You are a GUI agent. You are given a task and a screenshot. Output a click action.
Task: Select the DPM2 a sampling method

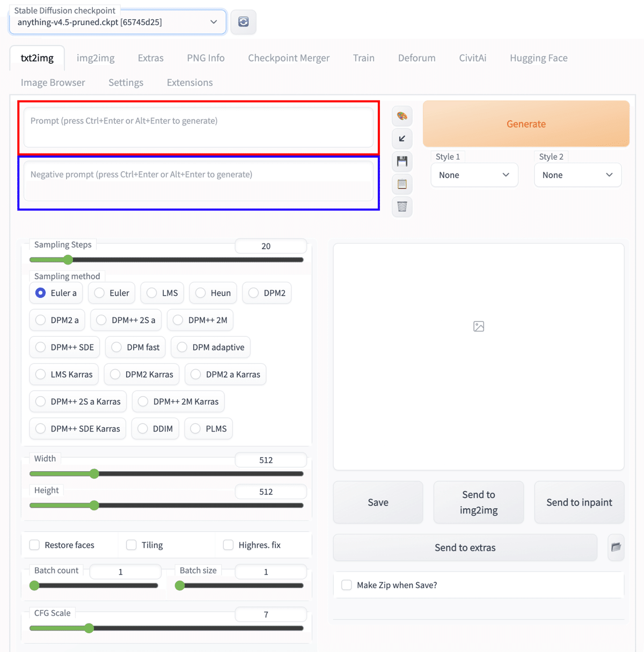pos(57,320)
